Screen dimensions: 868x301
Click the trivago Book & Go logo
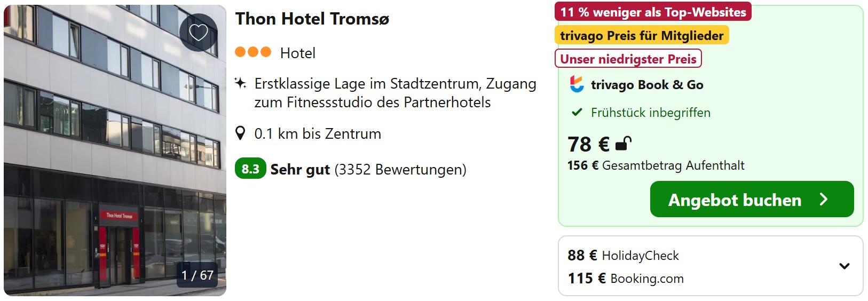(x=577, y=84)
